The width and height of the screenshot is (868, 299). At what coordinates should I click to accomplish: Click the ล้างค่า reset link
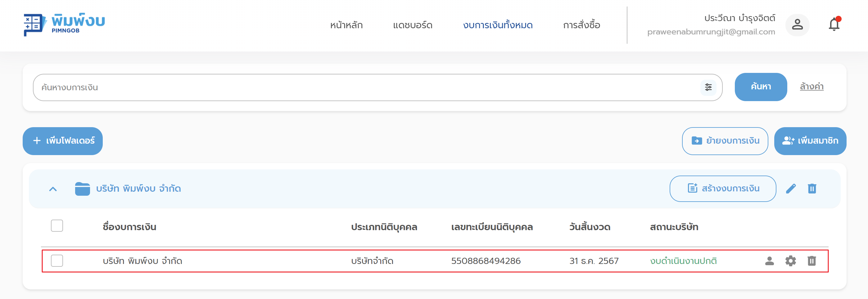tap(811, 87)
